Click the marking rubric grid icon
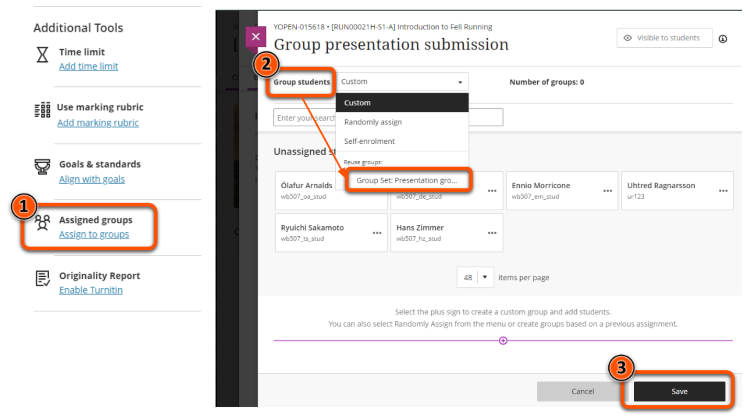This screenshot has height=420, width=750. (42, 112)
